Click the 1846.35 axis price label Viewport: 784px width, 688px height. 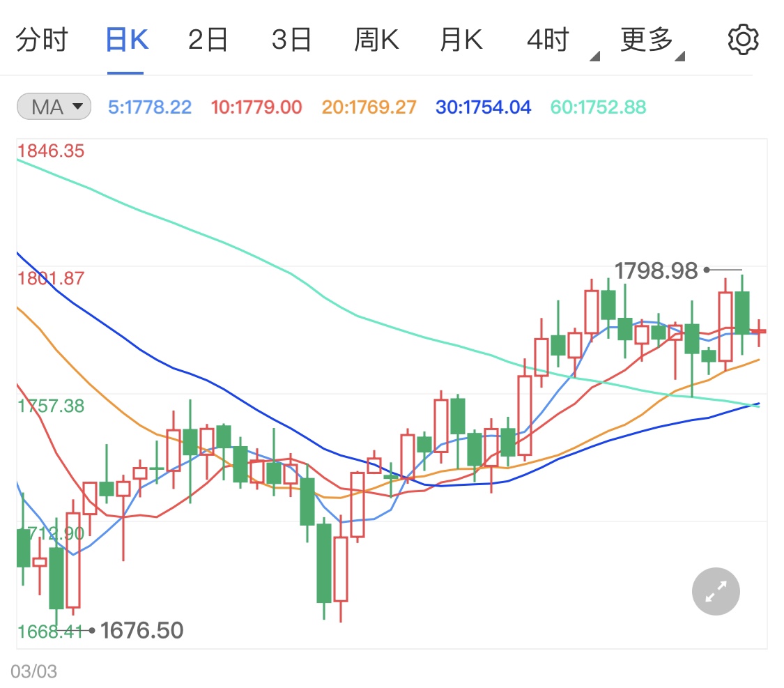pos(51,151)
